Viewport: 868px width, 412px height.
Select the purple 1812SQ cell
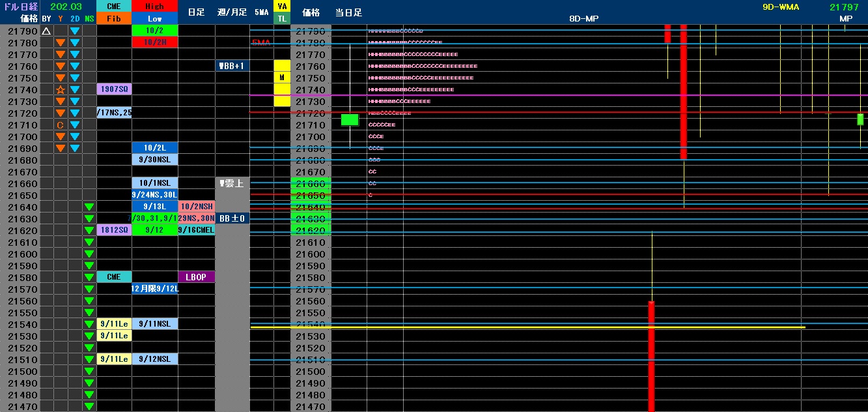click(x=114, y=231)
